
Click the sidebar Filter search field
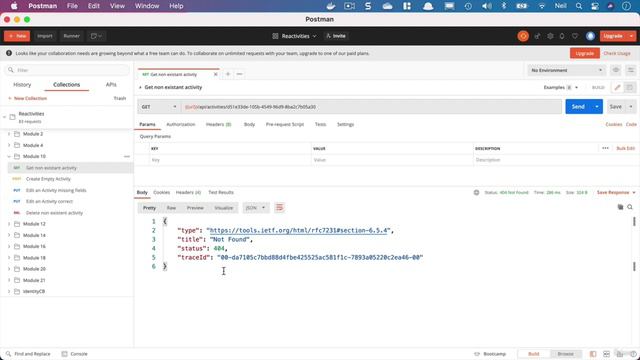point(67,70)
